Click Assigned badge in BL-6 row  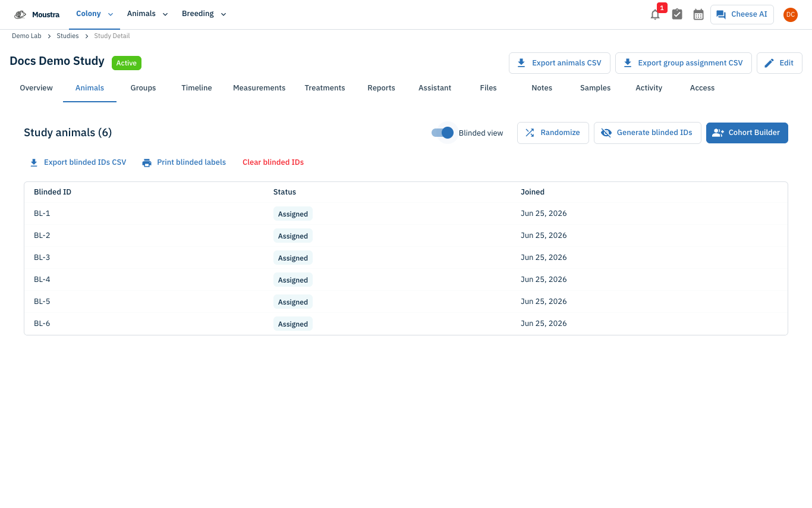point(293,324)
